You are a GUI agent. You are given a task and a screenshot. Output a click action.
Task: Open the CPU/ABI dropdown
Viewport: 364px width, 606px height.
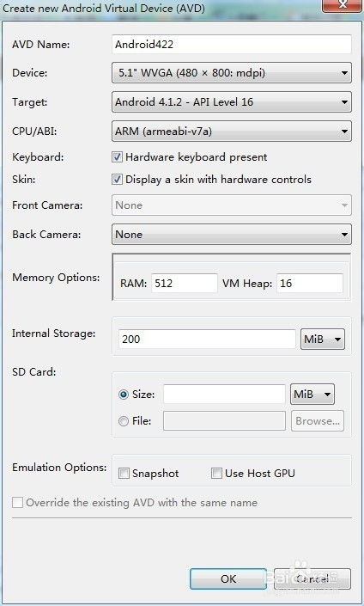(x=232, y=132)
